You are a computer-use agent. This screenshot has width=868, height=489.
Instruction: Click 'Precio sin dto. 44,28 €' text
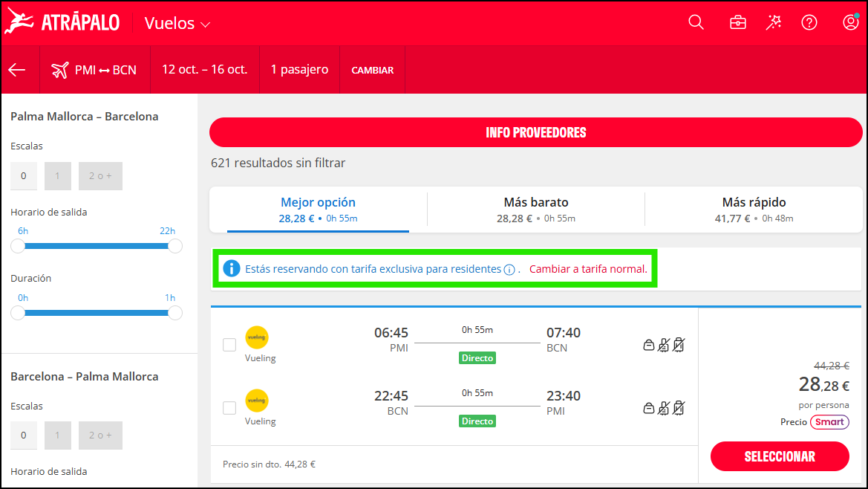269,464
